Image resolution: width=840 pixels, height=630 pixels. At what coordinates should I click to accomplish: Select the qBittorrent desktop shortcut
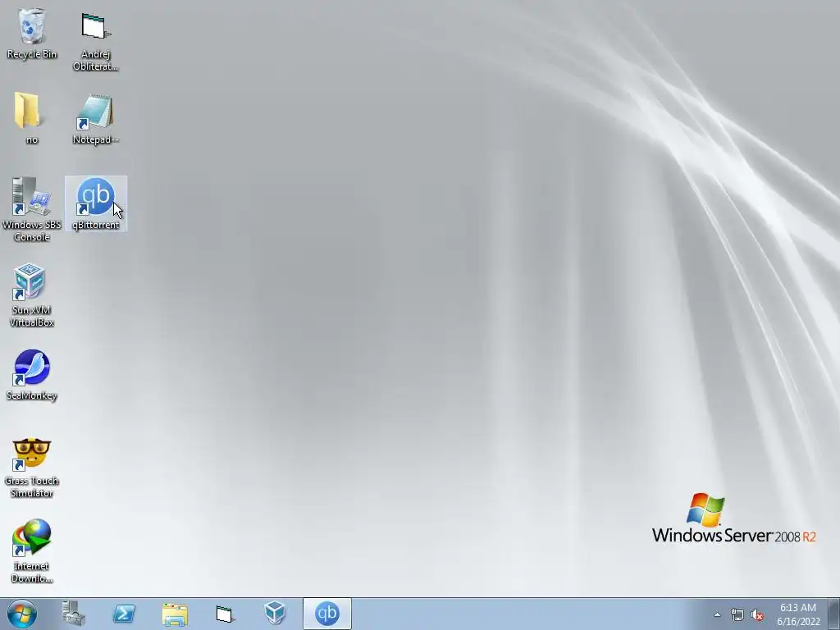click(x=96, y=203)
